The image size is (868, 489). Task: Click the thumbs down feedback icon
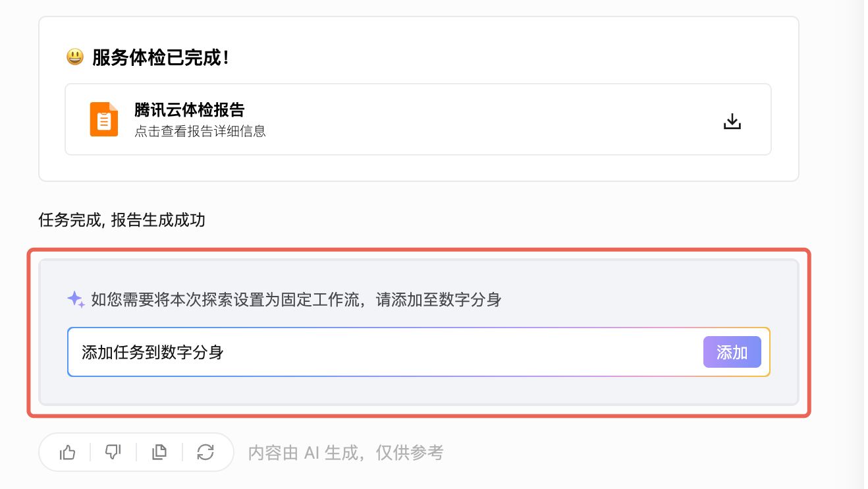pyautogui.click(x=113, y=452)
